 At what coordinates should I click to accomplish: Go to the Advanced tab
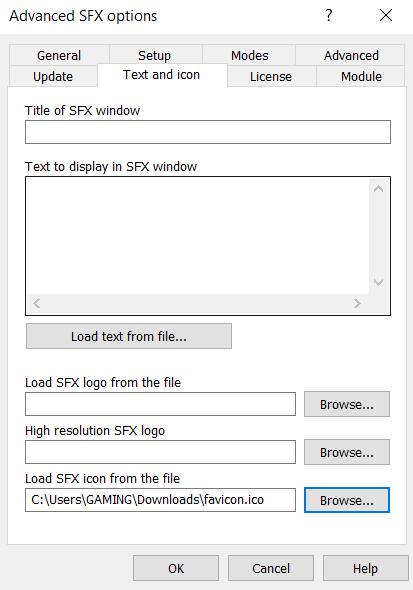tap(351, 55)
